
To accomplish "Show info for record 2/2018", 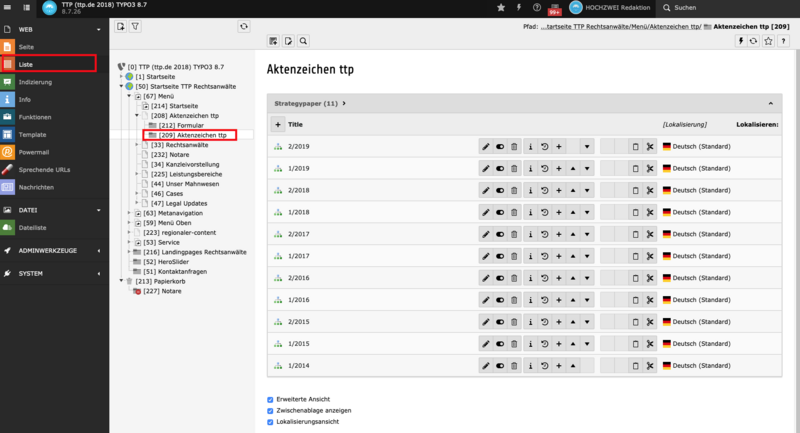I will pyautogui.click(x=530, y=190).
